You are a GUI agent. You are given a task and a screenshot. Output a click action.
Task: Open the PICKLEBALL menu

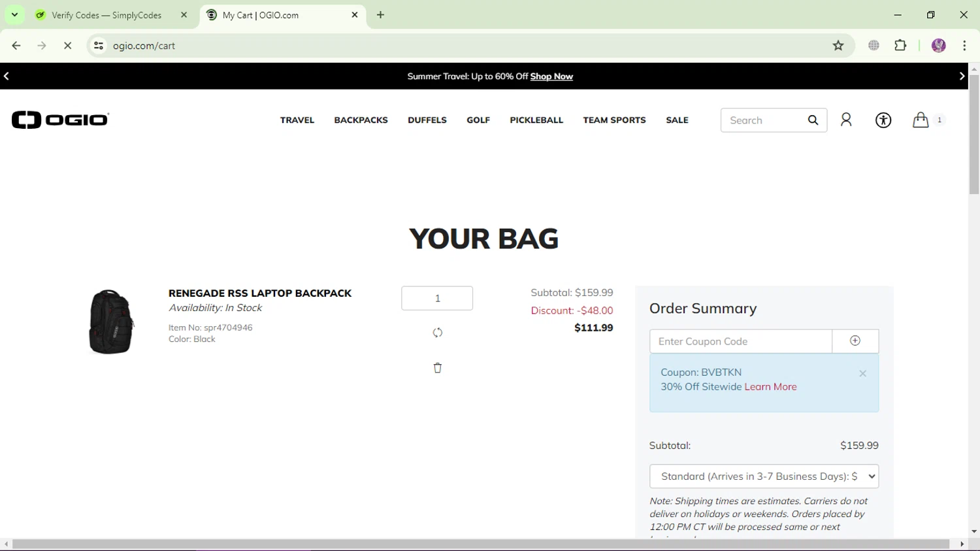536,120
